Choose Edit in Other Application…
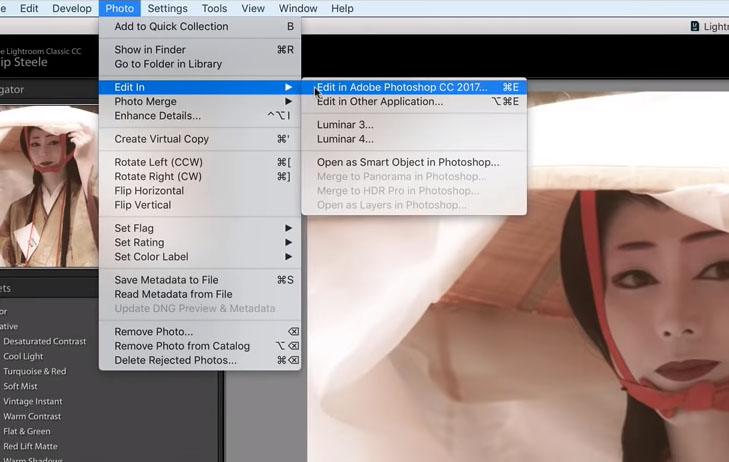This screenshot has height=462, width=729. (414, 101)
